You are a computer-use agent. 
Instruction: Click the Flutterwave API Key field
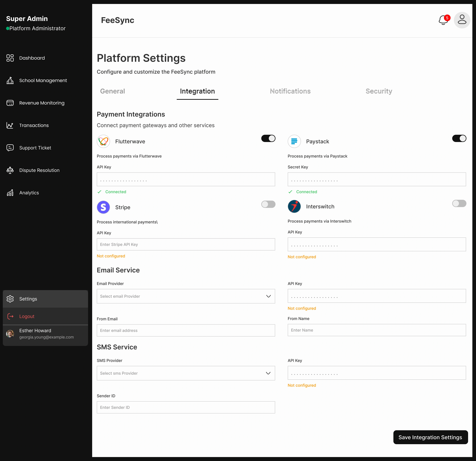tap(186, 179)
